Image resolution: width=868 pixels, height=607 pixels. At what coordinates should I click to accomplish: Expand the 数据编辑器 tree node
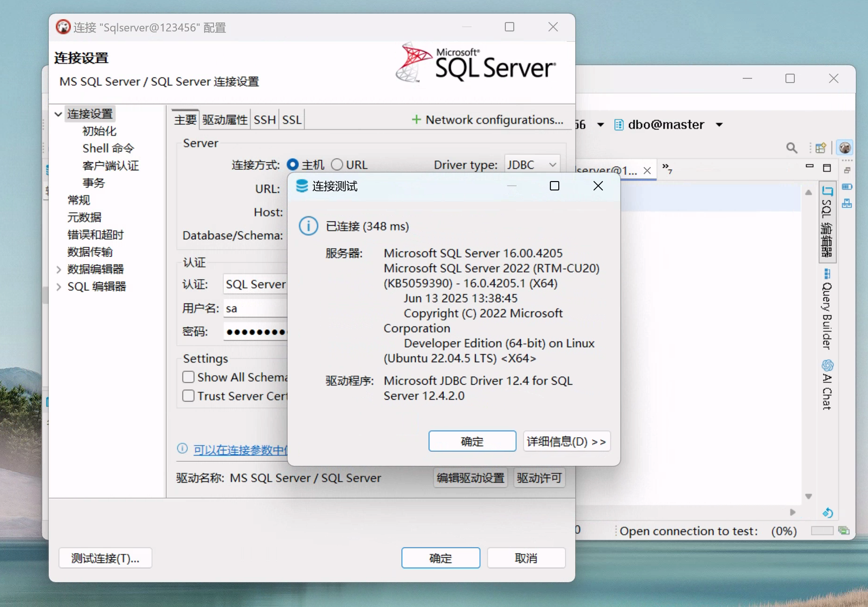coord(59,269)
